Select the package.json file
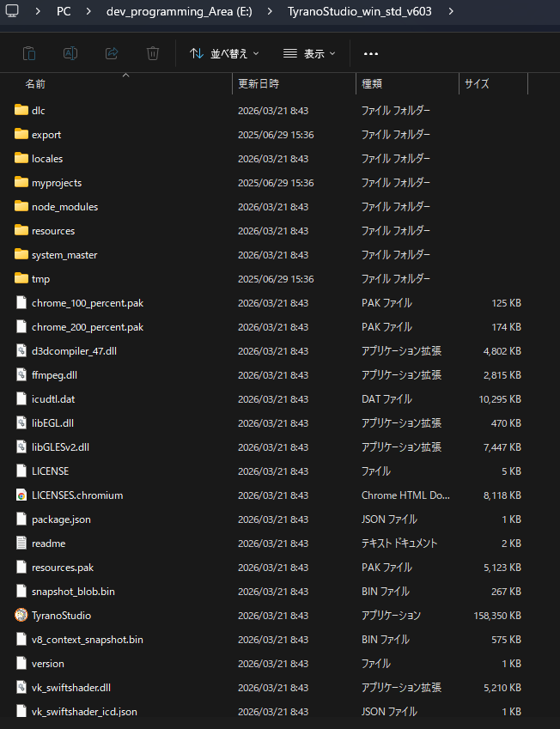Image resolution: width=560 pixels, height=729 pixels. (x=61, y=519)
